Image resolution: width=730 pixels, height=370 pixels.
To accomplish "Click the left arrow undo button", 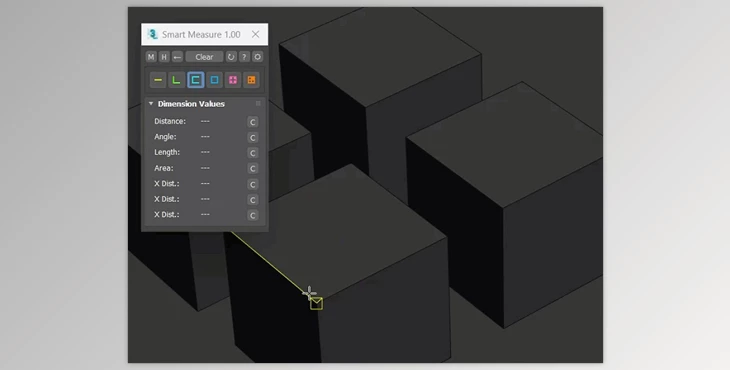I will tap(177, 57).
